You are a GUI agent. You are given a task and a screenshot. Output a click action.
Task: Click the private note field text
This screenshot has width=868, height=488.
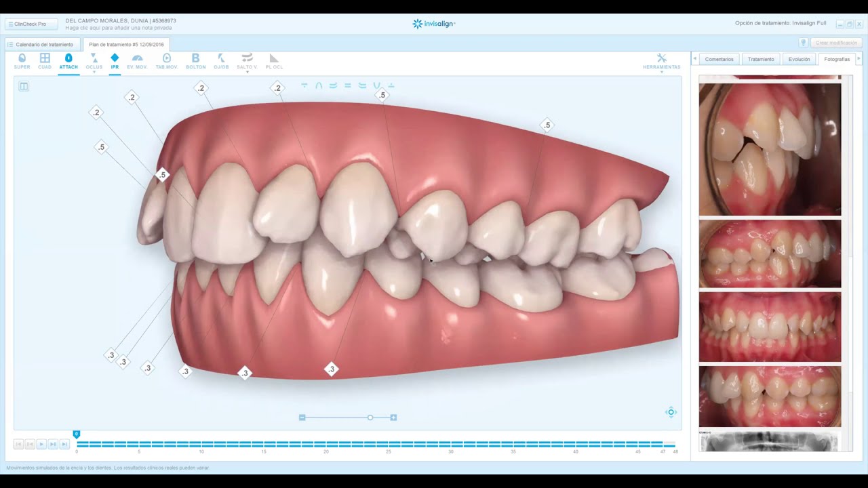120,28
